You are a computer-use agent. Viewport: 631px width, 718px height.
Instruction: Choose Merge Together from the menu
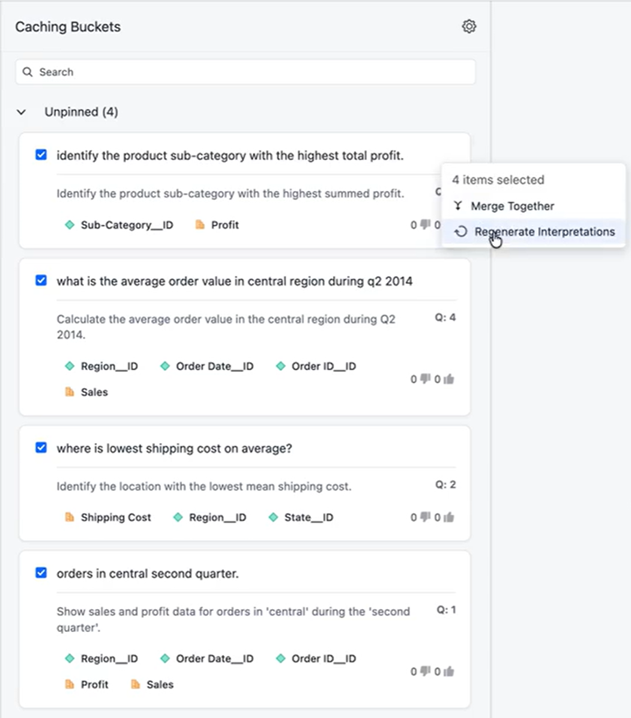512,206
